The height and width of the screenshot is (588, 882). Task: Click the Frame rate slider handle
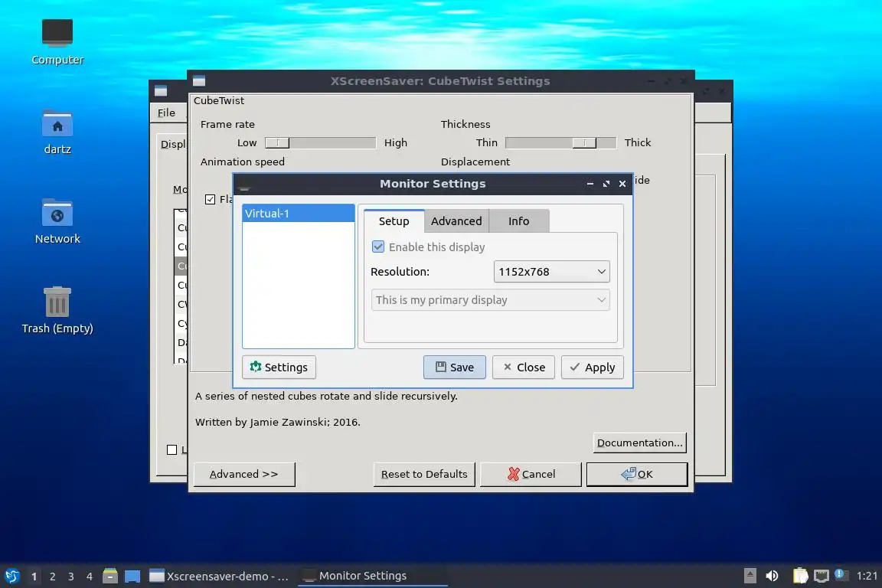[x=277, y=143]
